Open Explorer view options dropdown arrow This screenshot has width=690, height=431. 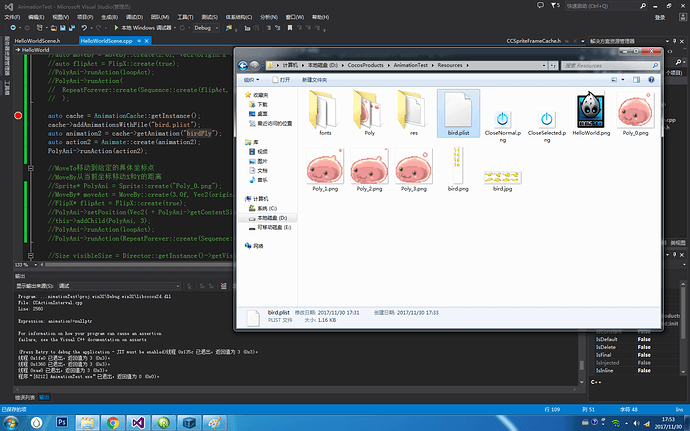pos(623,80)
